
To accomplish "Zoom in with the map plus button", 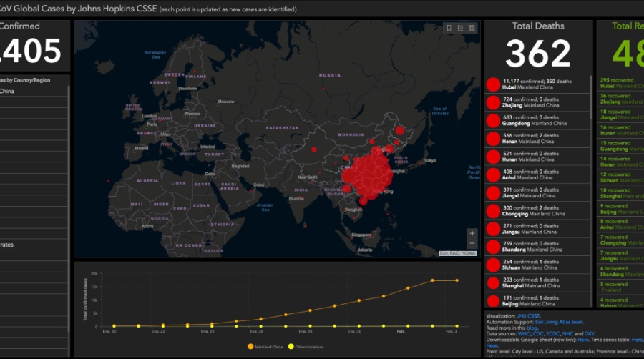I will pyautogui.click(x=472, y=233).
